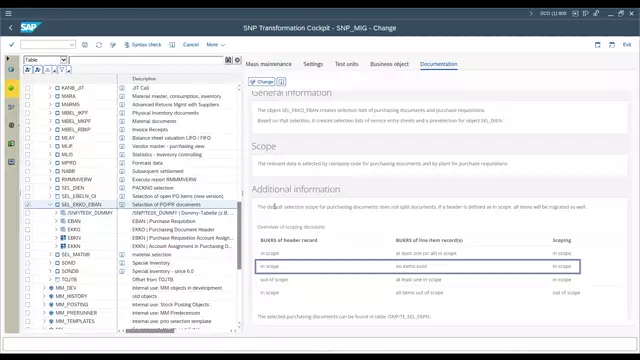Open the Table search type dropdown
The width and height of the screenshot is (640, 360).
63,60
